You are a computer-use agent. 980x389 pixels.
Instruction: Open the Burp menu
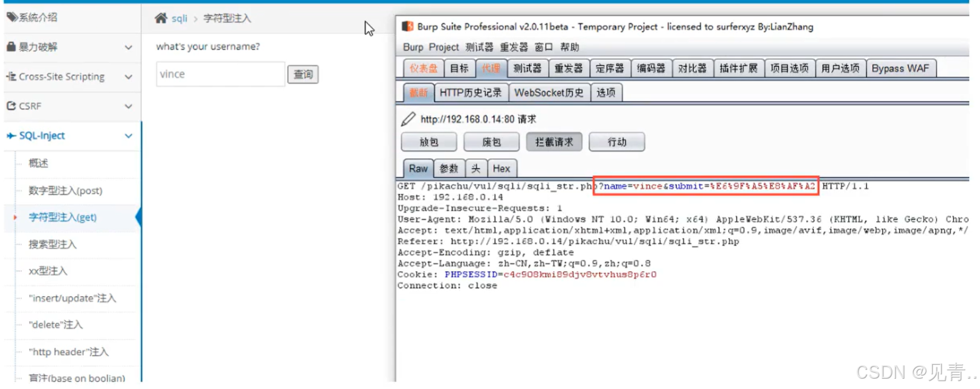pos(413,47)
